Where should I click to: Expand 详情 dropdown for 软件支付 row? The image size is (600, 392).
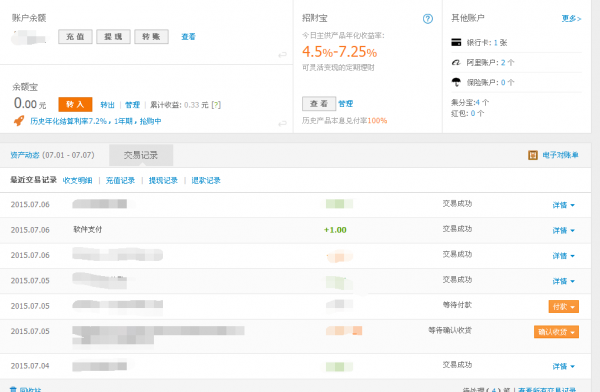tap(563, 230)
